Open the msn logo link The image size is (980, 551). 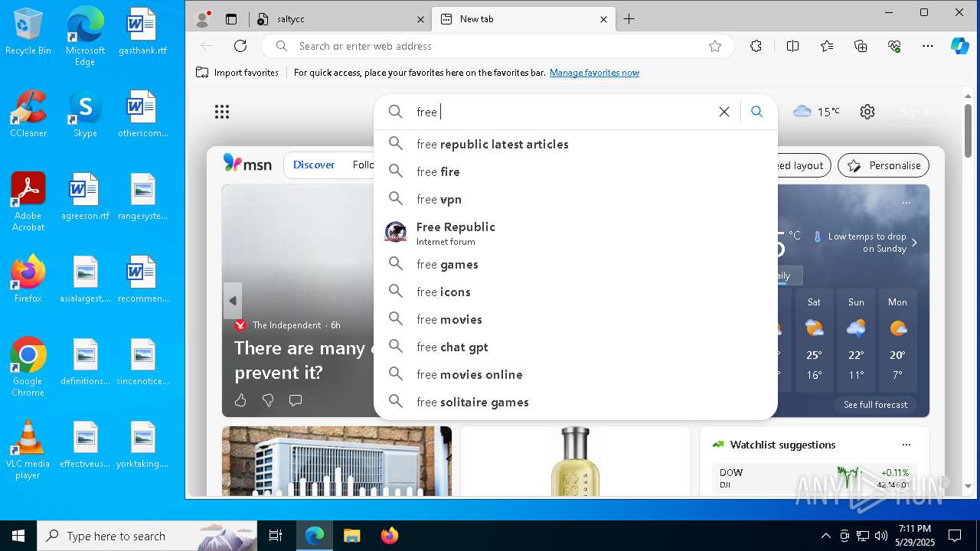pyautogui.click(x=247, y=163)
